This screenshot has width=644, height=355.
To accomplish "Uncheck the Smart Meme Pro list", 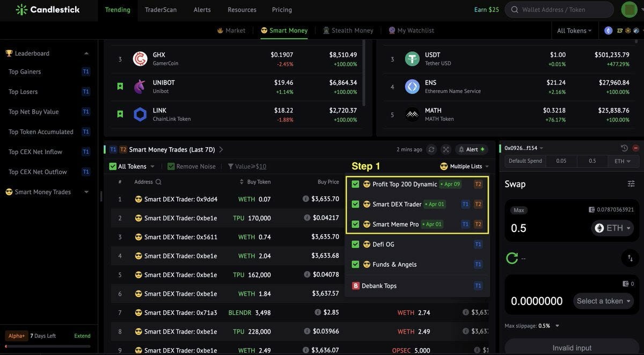I will click(355, 224).
